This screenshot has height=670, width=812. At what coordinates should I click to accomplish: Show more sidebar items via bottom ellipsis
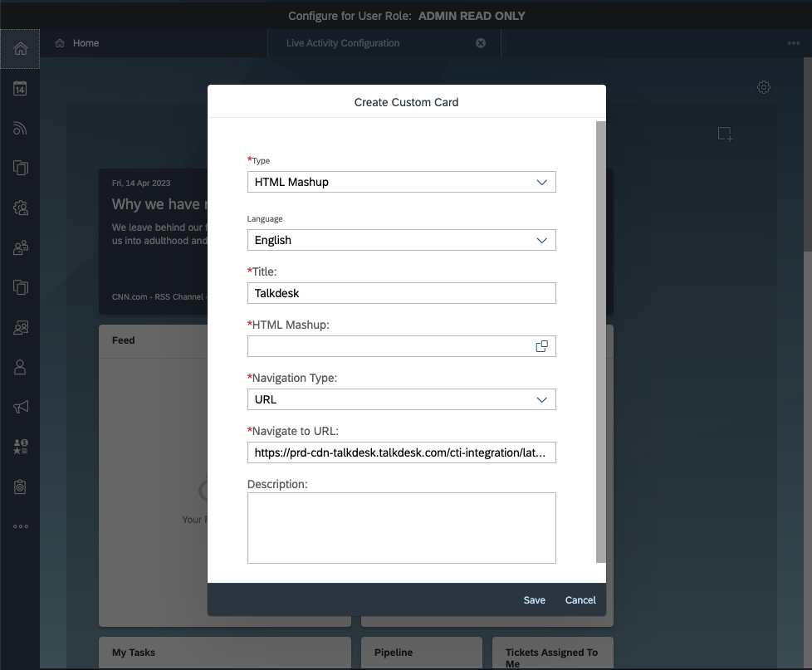(x=20, y=526)
